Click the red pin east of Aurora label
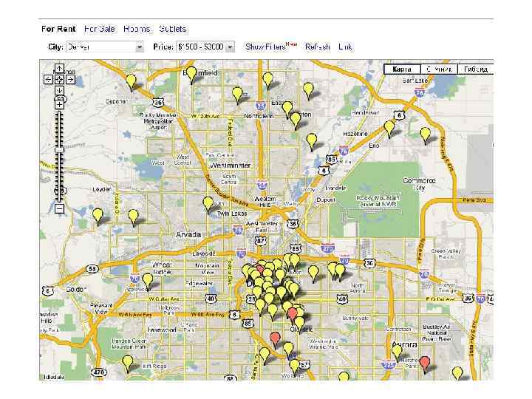532x399 pixels. click(x=424, y=364)
